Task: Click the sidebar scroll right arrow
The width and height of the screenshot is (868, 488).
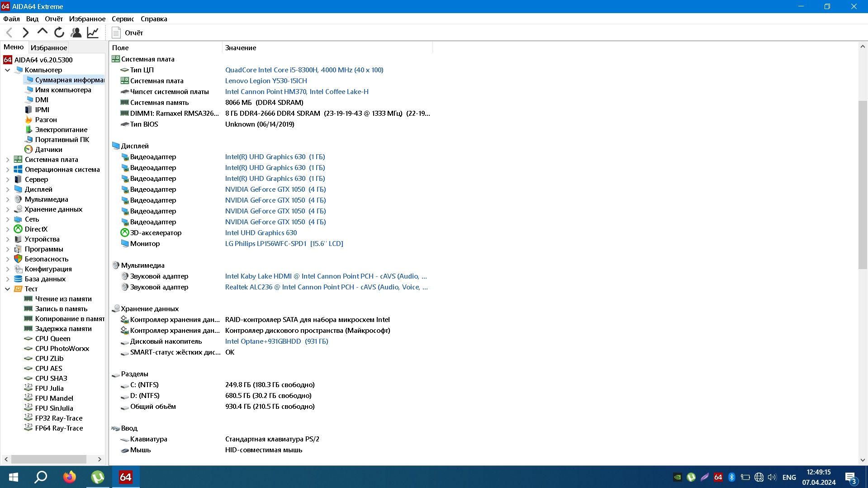Action: [x=100, y=459]
